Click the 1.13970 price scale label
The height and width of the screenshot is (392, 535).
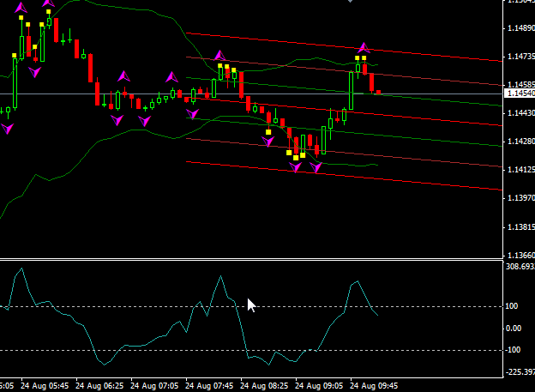[x=521, y=198]
